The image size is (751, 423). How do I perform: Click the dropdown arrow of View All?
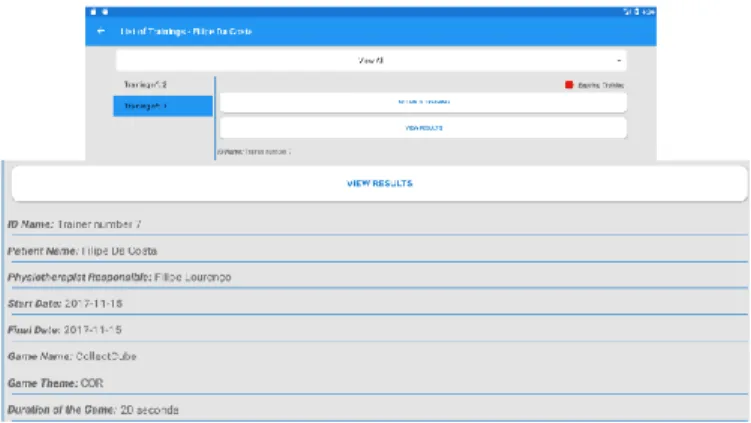pos(619,61)
